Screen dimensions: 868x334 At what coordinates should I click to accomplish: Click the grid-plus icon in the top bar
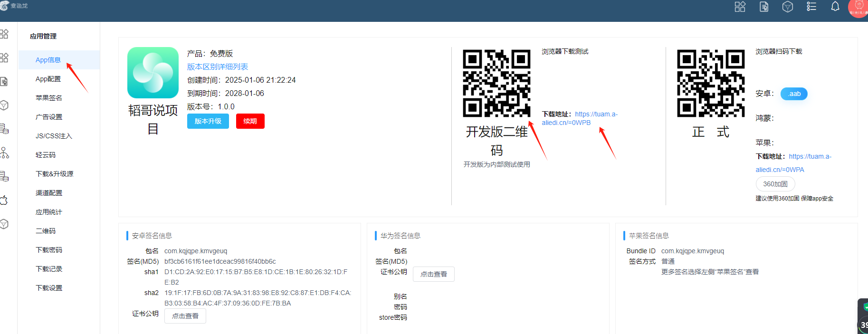740,7
